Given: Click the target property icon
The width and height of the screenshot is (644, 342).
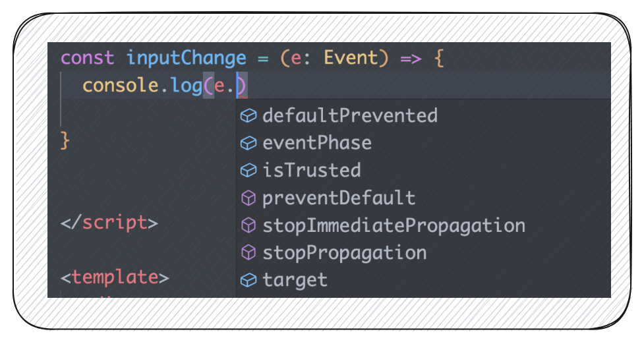Looking at the screenshot, I should click(x=248, y=280).
